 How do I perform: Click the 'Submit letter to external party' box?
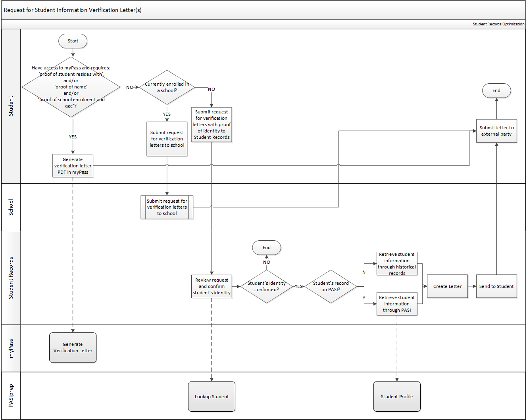(496, 131)
